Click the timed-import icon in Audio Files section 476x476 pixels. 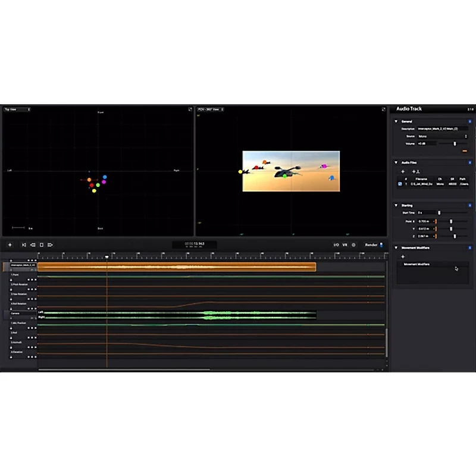pos(416,170)
